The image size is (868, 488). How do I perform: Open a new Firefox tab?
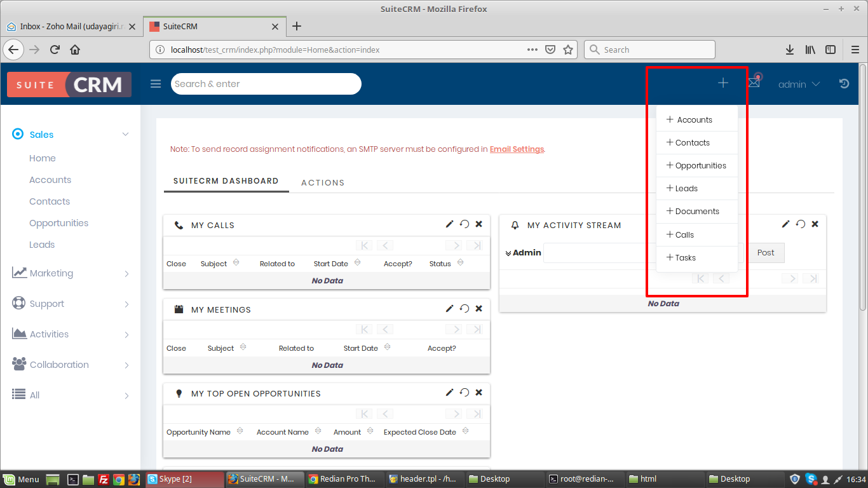point(297,27)
